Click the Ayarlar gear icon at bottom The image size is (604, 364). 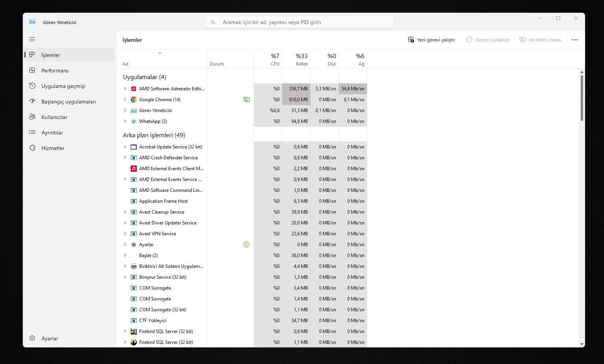click(32, 338)
